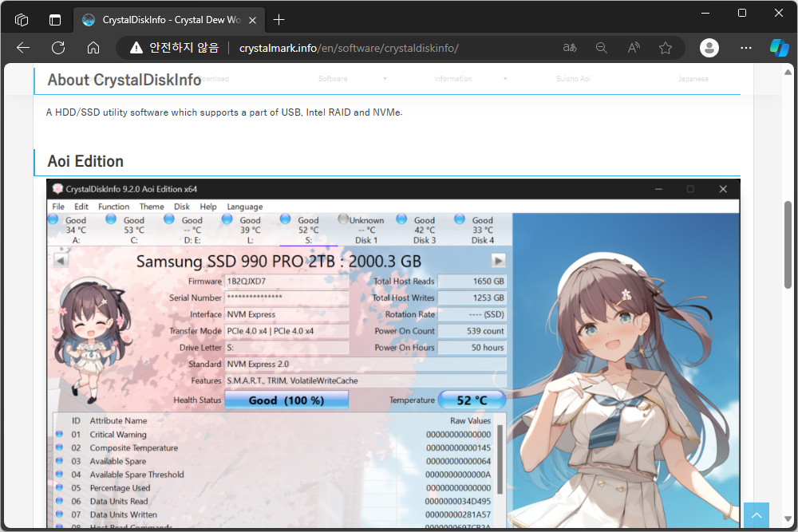Click the Good (100 %) health status button
Screen dimensions: 798x532
point(286,400)
